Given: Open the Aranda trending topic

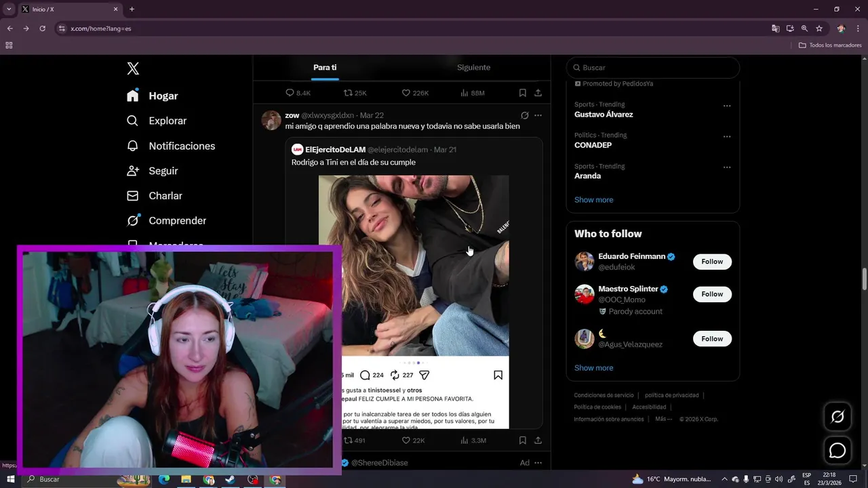Looking at the screenshot, I should pyautogui.click(x=587, y=176).
